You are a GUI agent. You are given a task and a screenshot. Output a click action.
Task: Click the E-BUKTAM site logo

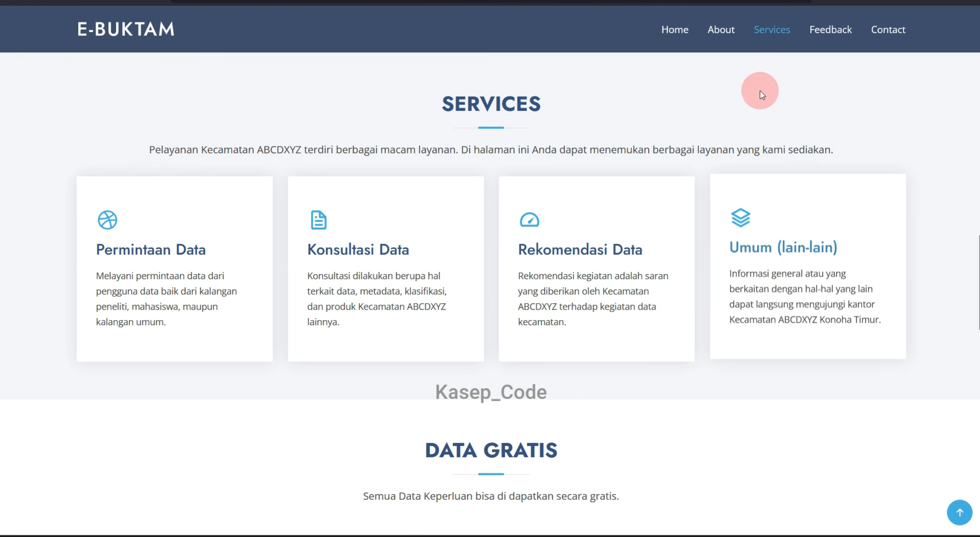[x=126, y=29]
